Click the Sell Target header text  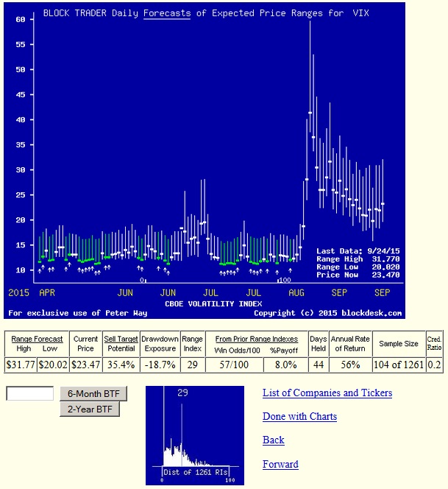click(x=121, y=339)
